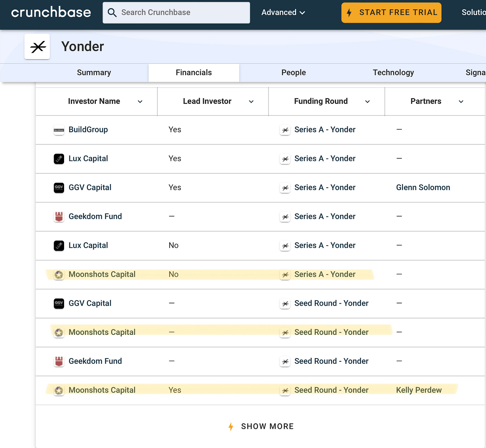Viewport: 486px width, 448px height.
Task: Click the Yonder icon in GGV Capital Seed Round
Action: [285, 304]
